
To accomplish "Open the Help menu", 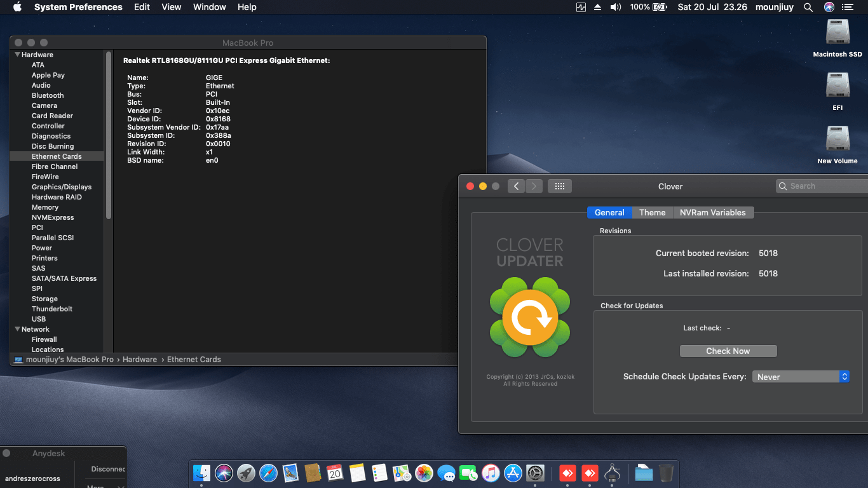I will click(x=247, y=7).
